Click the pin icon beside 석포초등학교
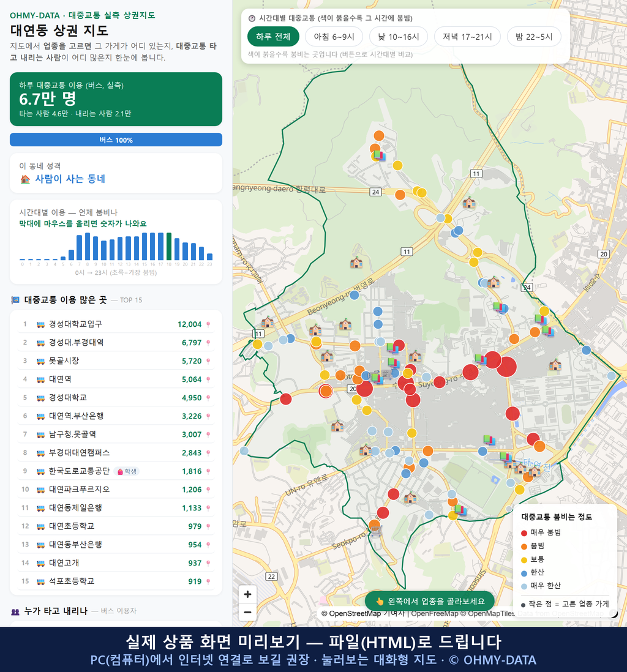 point(208,581)
